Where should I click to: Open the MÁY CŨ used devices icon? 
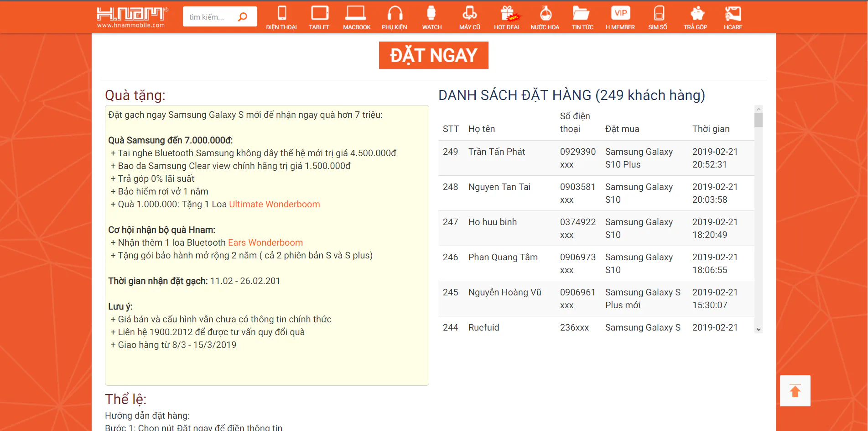point(469,13)
